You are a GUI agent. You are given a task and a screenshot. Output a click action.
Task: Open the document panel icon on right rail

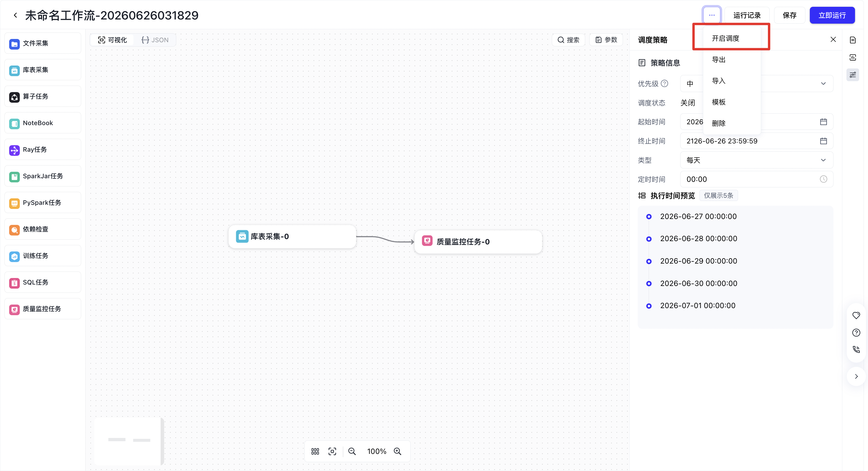853,40
